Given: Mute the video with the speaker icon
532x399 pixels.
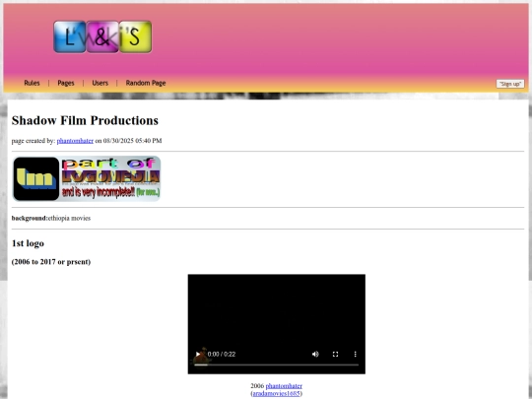Looking at the screenshot, I should click(315, 354).
